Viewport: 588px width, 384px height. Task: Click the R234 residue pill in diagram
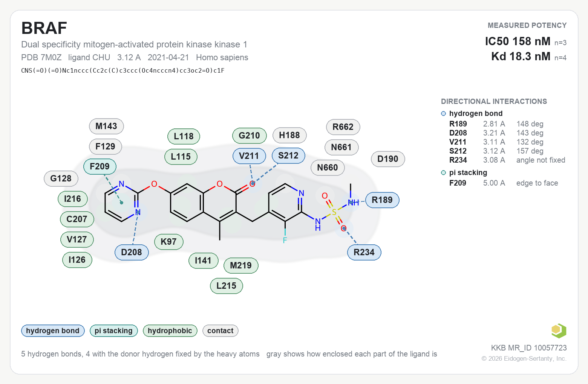[364, 252]
